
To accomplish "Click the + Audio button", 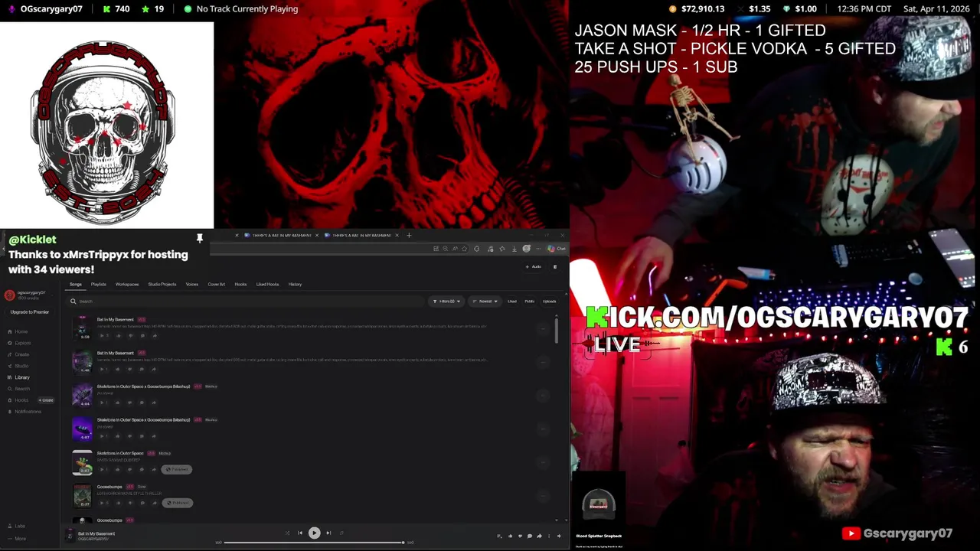I will (x=533, y=266).
